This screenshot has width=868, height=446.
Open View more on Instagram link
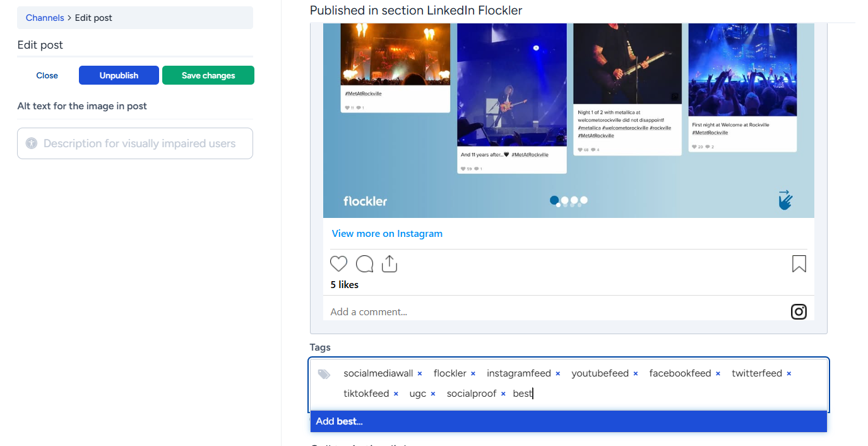[x=387, y=234]
